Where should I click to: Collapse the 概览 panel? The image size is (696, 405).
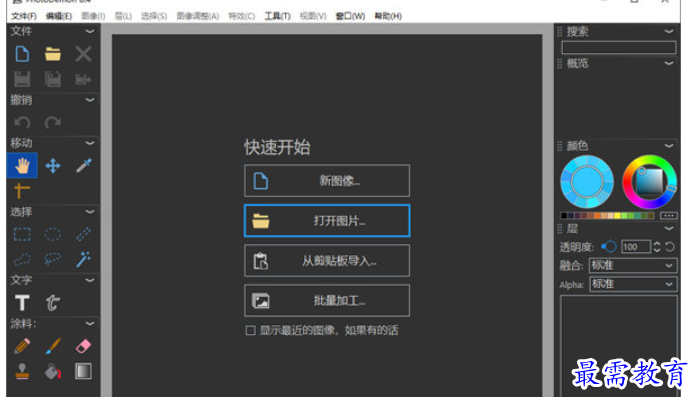[x=668, y=64]
